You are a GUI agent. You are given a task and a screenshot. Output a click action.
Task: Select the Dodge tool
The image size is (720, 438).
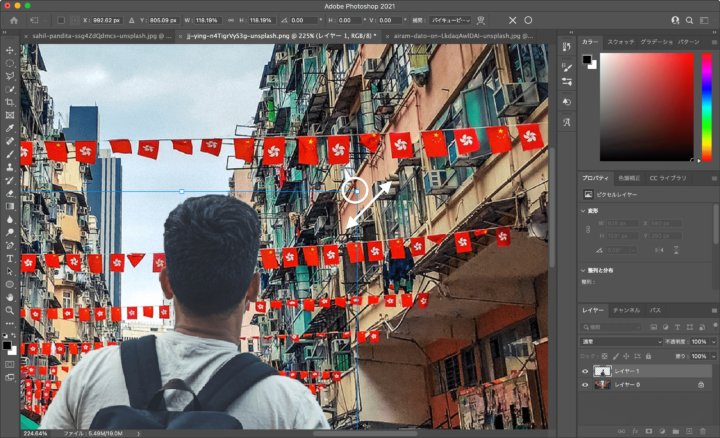click(x=10, y=232)
